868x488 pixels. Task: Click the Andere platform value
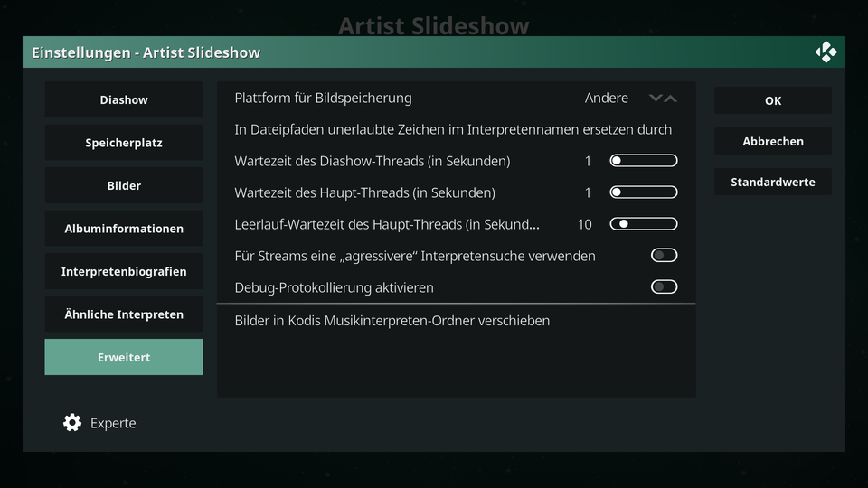click(606, 98)
